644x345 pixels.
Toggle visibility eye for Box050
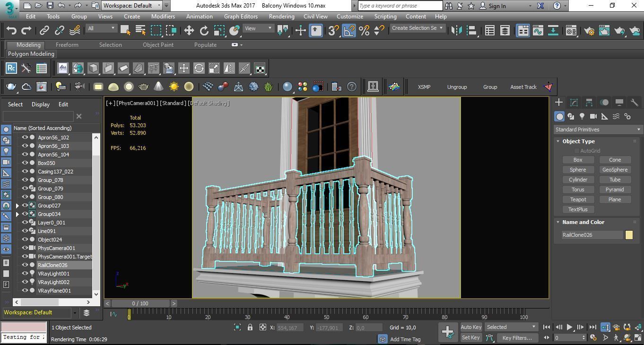coord(25,163)
